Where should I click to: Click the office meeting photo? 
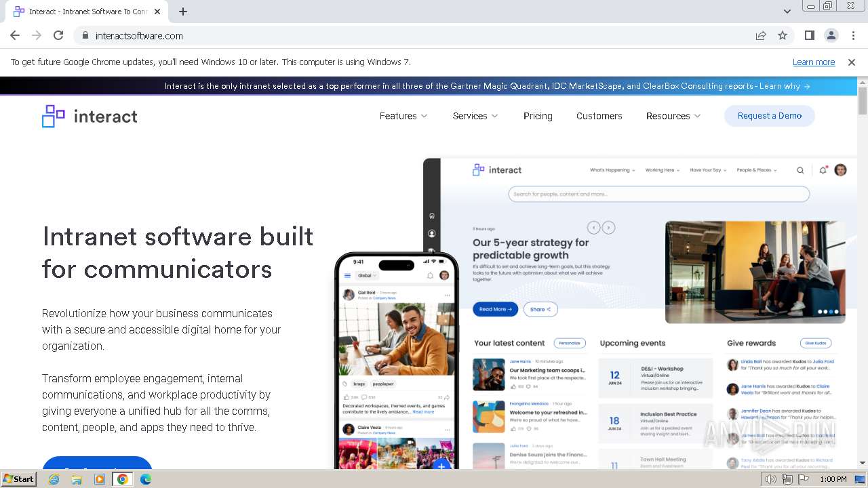[755, 272]
